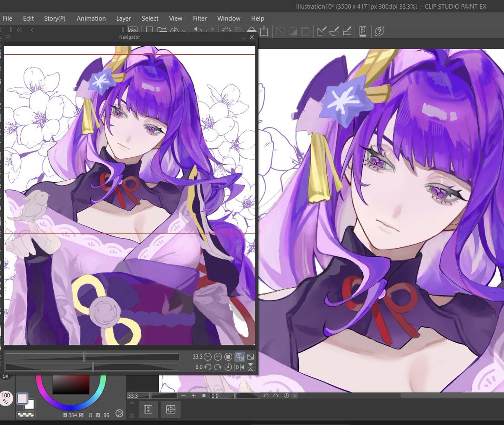Click Fit to Navigator full view icon

(250, 357)
